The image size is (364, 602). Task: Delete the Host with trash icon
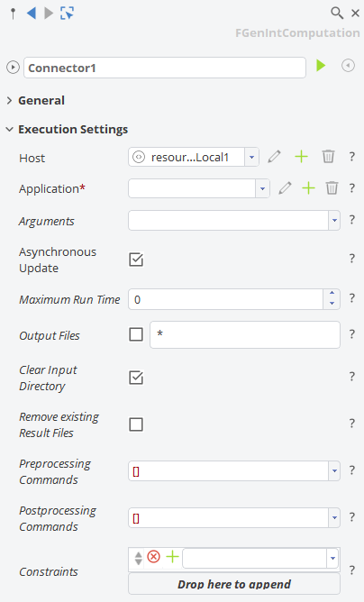[x=328, y=157]
